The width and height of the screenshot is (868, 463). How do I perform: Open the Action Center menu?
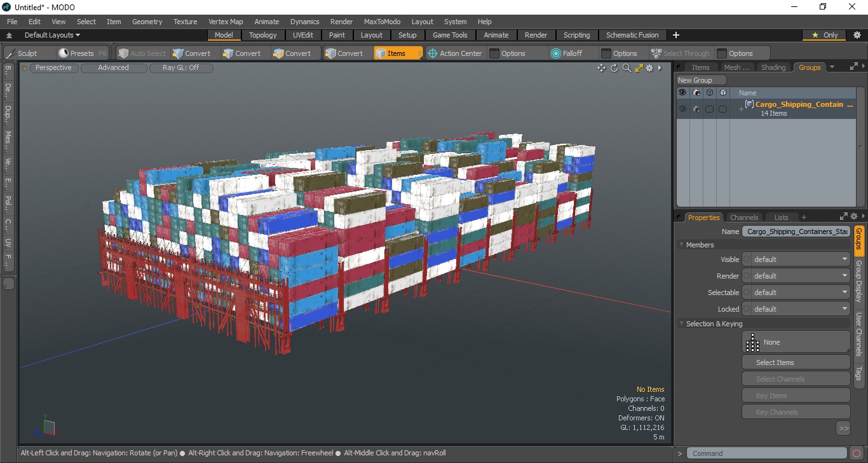coord(455,53)
